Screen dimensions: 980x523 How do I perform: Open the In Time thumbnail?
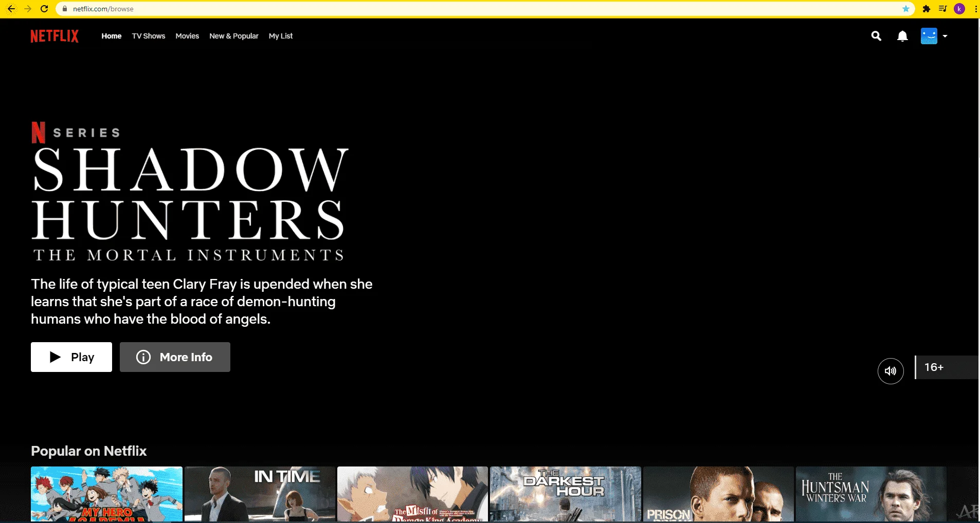click(x=260, y=494)
